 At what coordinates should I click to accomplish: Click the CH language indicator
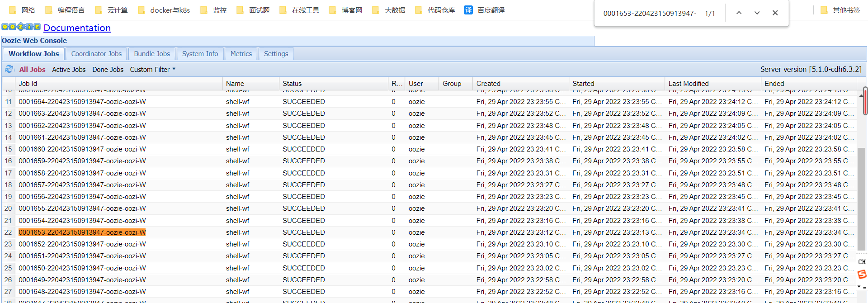coord(862,262)
